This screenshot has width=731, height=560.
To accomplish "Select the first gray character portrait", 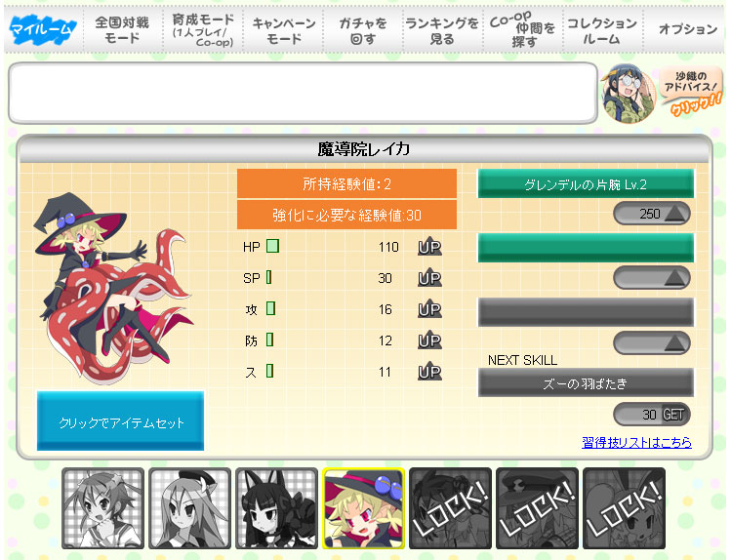I will point(103,508).
